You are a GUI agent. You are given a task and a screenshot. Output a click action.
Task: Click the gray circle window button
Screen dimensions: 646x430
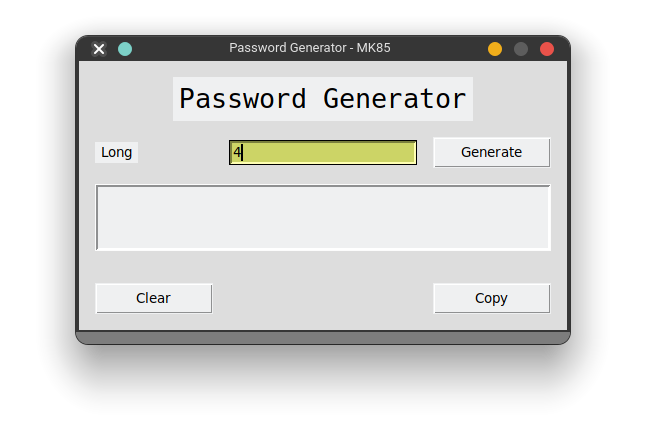(521, 49)
